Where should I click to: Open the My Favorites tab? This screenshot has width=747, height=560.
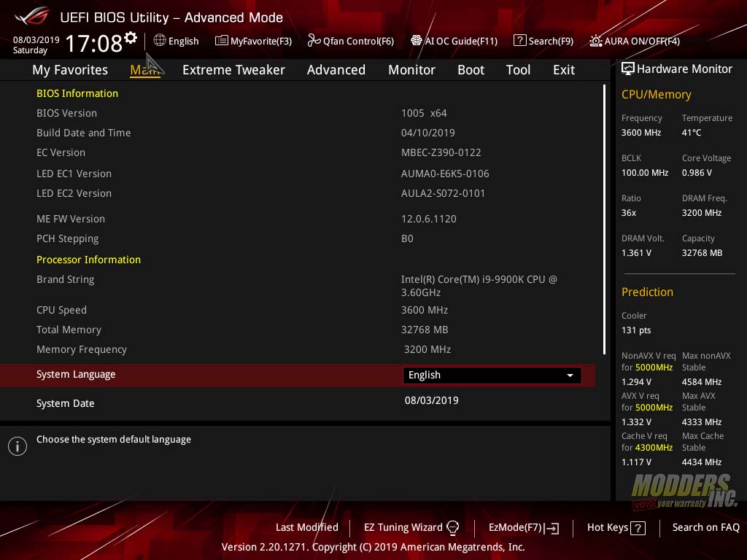[x=70, y=70]
